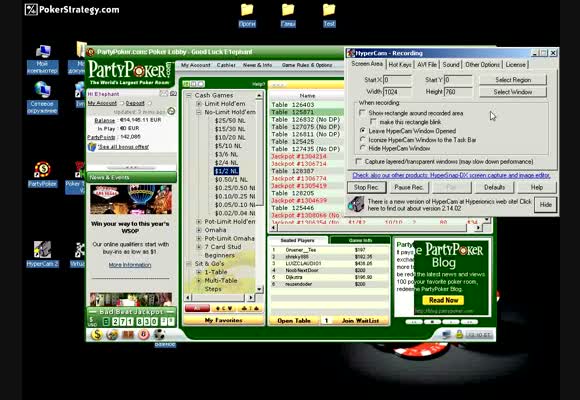Expand the 7 Card Stud tree node
This screenshot has width=580, height=400.
coord(199,247)
